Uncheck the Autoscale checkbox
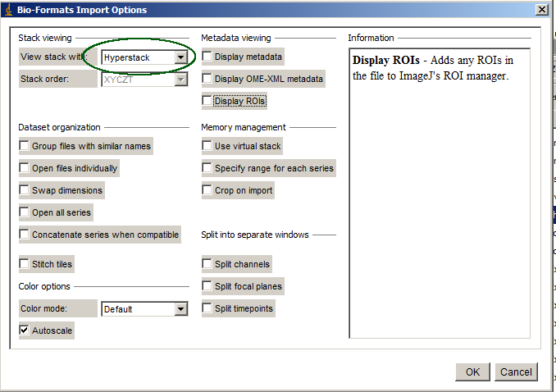The width and height of the screenshot is (556, 392). point(25,330)
